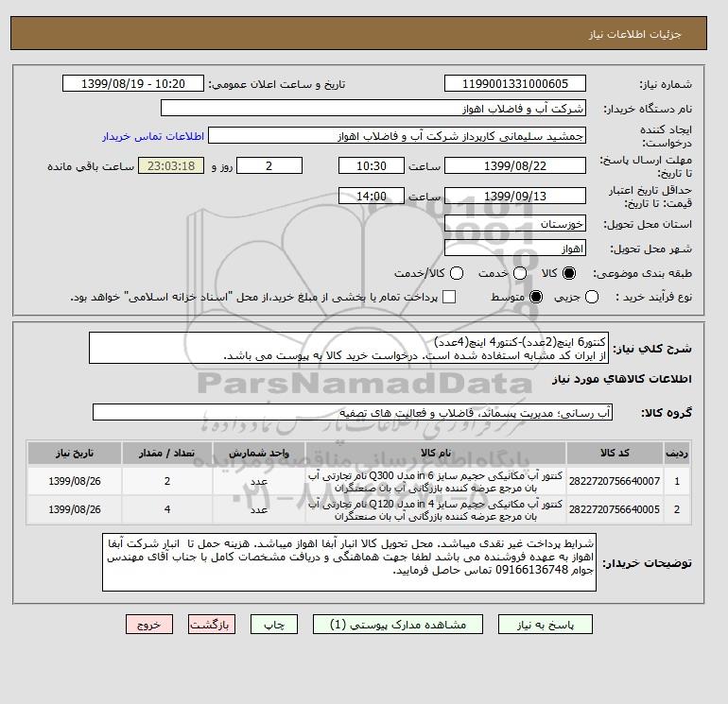The width and height of the screenshot is (728, 704).
Task: Choose the متوسط purchase type radio
Action: tap(536, 297)
